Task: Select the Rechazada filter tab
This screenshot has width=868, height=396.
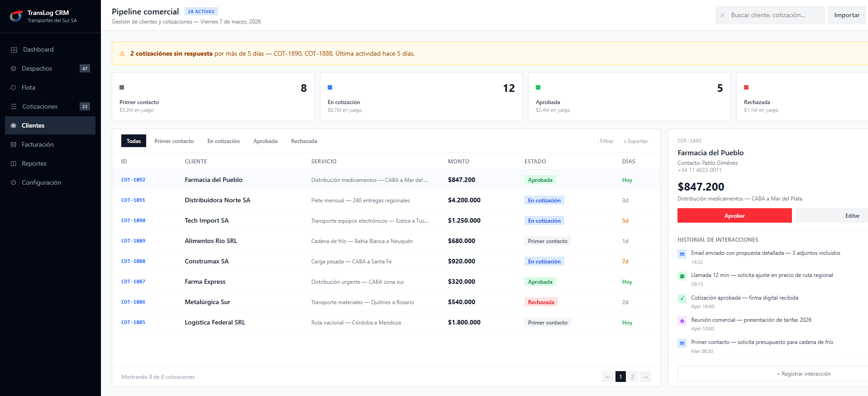Action: pos(304,141)
